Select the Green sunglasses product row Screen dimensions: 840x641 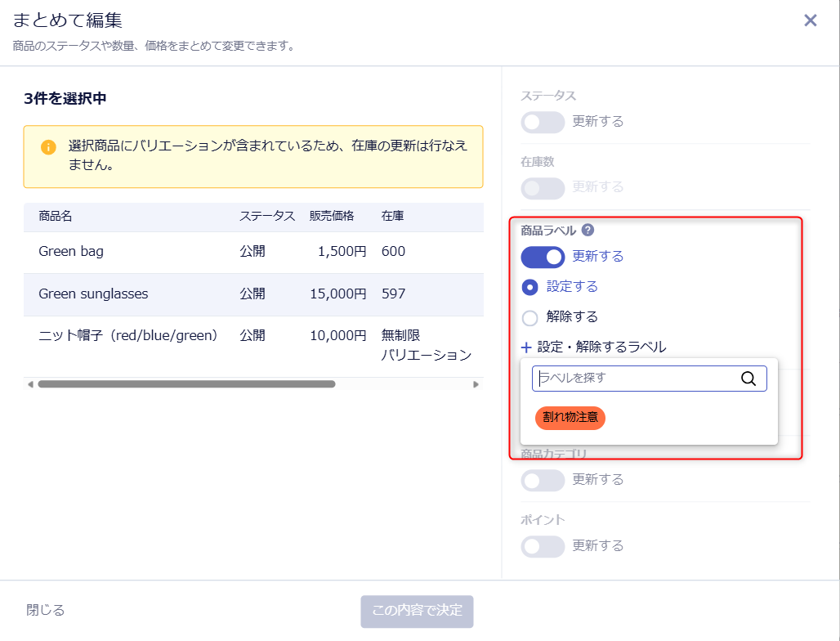tap(253, 294)
